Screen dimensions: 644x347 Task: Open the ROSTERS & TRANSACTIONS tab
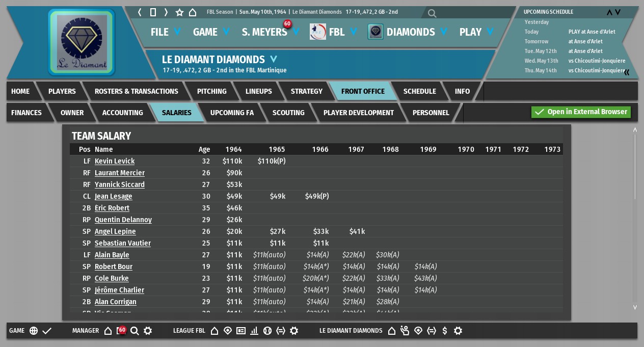pos(137,91)
